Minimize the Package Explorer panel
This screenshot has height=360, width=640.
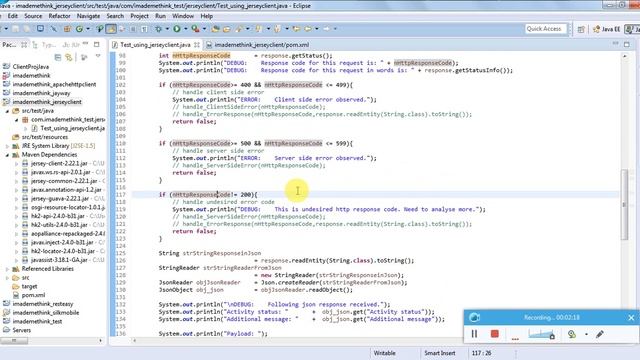[x=85, y=44]
